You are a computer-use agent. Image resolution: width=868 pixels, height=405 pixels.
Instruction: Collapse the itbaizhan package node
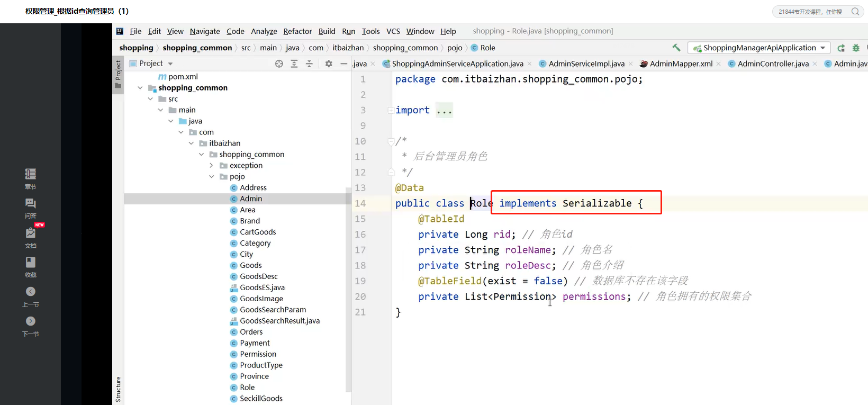[x=191, y=143]
